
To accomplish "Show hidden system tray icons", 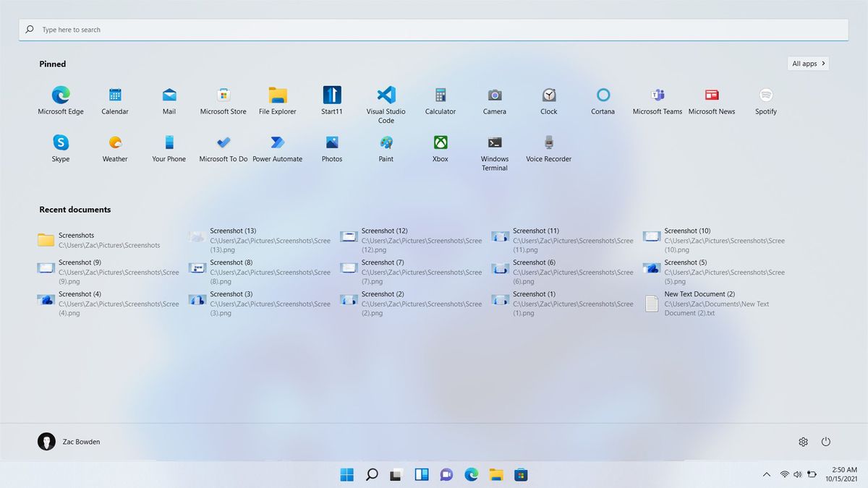I will tap(766, 475).
